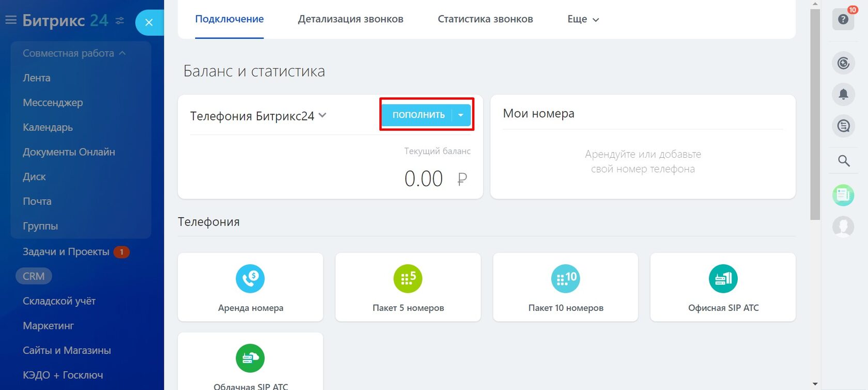Click the 0.00 ₽ current balance value

(436, 179)
